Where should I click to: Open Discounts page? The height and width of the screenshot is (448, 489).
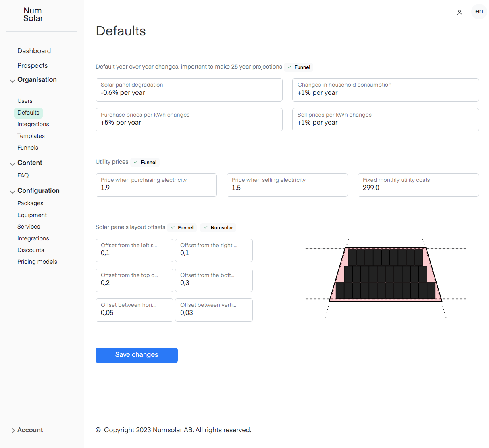pos(31,250)
